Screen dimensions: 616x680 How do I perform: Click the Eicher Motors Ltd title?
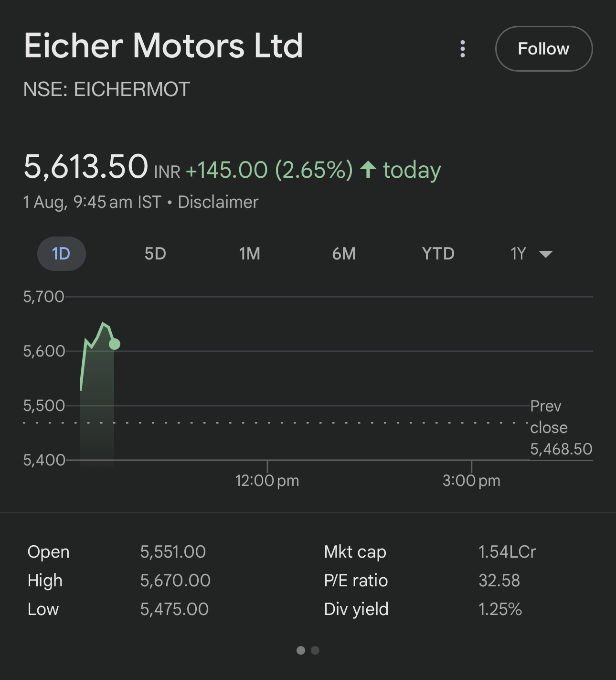[x=163, y=46]
